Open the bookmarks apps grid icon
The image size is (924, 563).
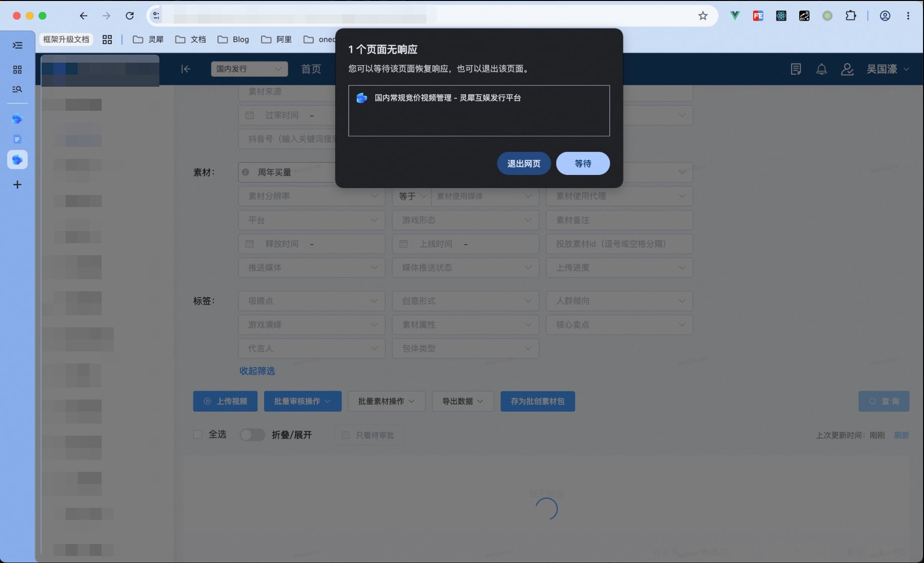[x=107, y=40]
